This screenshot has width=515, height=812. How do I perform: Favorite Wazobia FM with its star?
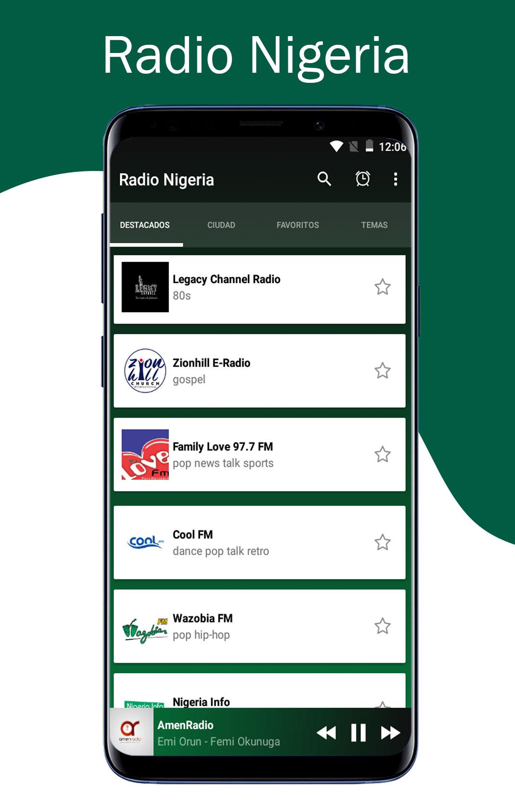click(383, 627)
